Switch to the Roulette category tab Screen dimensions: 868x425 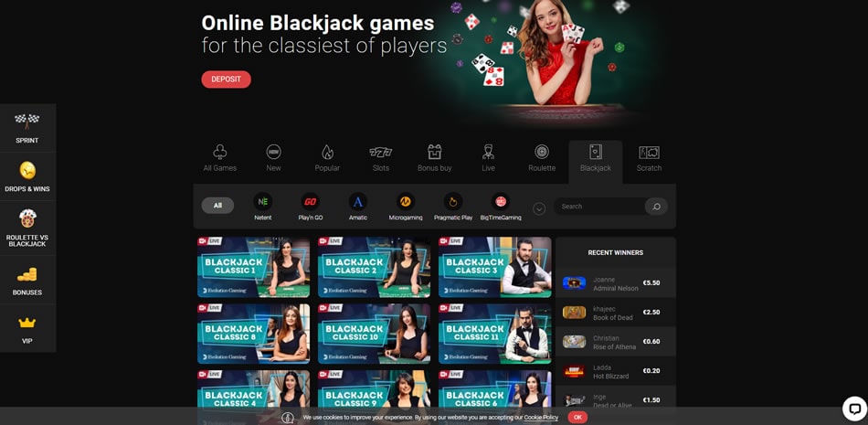542,158
